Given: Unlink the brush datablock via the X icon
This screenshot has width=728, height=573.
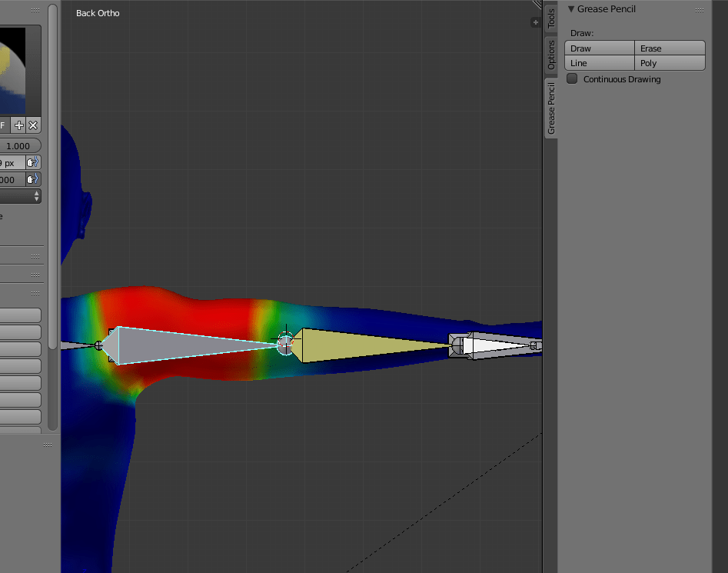Looking at the screenshot, I should (x=33, y=125).
